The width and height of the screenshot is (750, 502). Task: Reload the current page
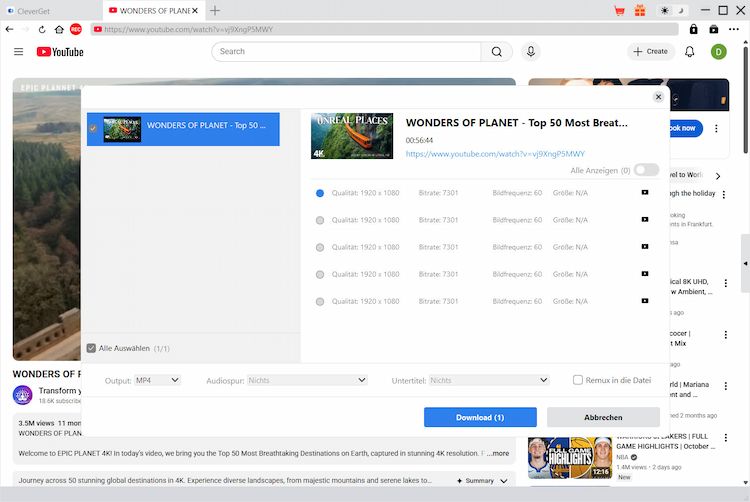[x=42, y=29]
